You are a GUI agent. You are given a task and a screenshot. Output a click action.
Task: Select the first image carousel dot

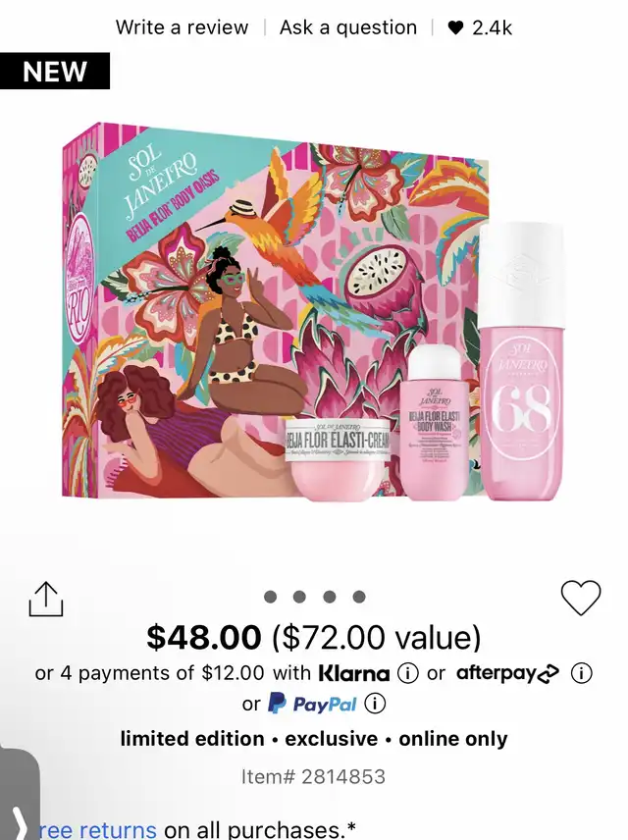pyautogui.click(x=271, y=597)
